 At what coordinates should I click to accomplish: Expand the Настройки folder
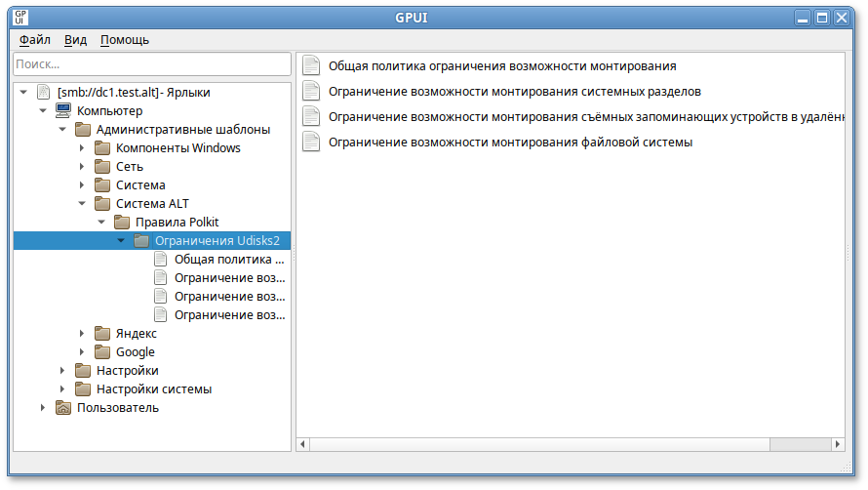click(x=62, y=371)
